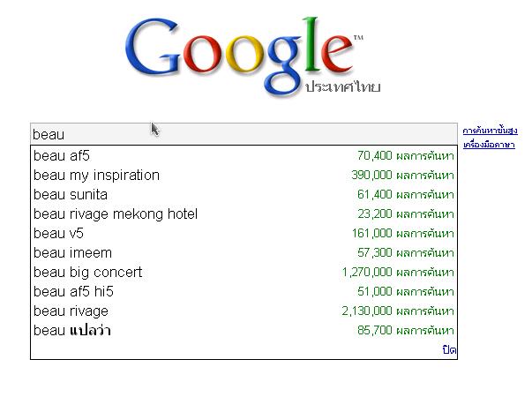Close the suggestion list with ปิด link
Screen dimensions: 532x397
coord(449,349)
